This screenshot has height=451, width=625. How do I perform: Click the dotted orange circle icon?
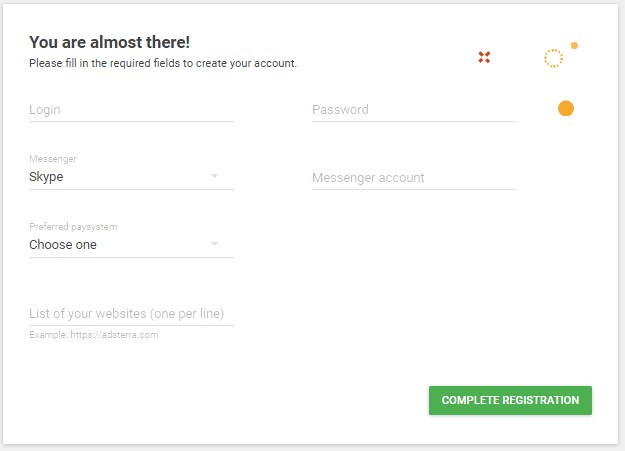[x=554, y=59]
